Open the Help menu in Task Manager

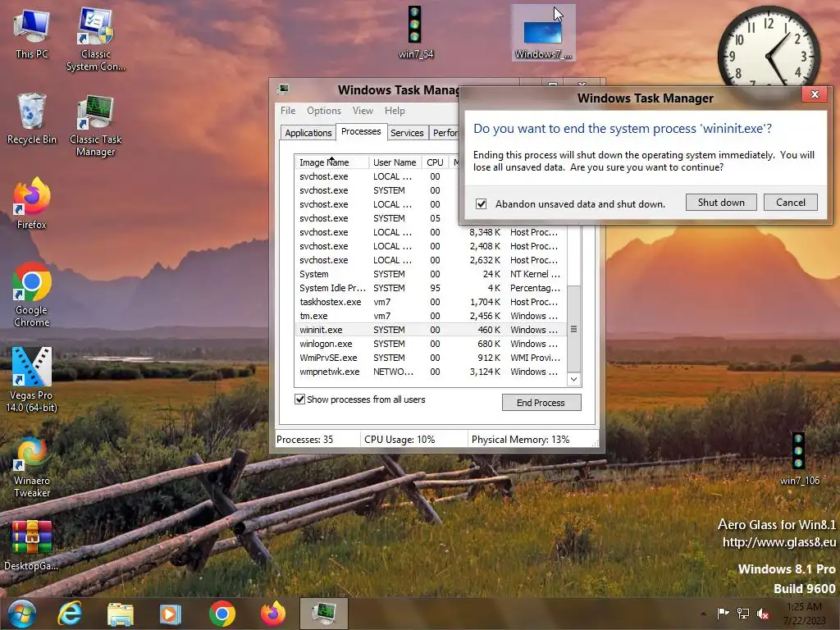pyautogui.click(x=395, y=111)
